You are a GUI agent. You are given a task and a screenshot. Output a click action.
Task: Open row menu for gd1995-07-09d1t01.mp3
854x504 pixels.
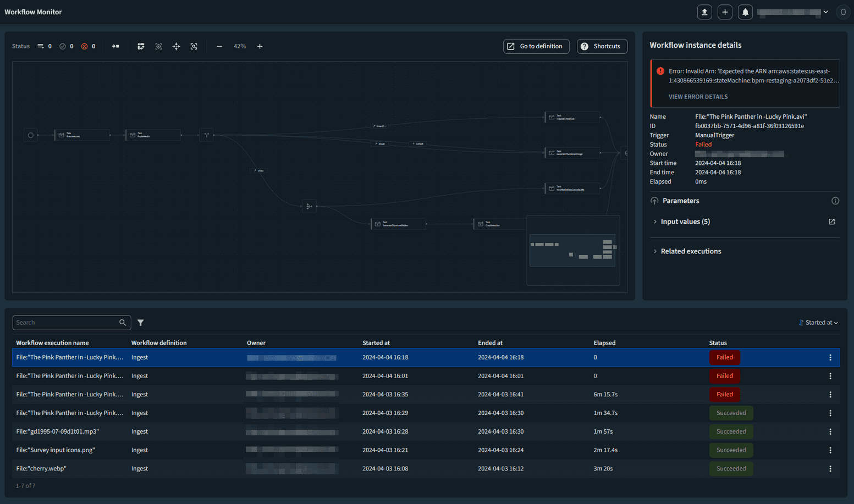point(830,431)
